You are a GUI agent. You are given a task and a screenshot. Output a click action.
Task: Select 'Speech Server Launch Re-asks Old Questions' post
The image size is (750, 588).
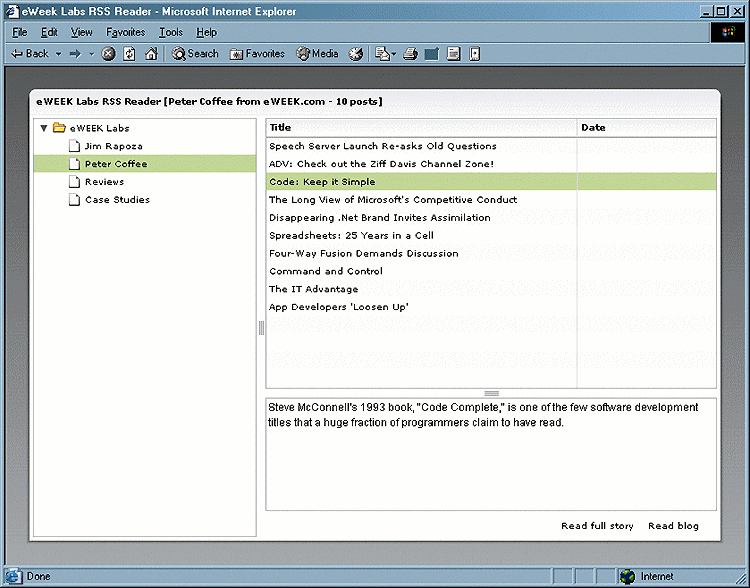[x=491, y=146]
